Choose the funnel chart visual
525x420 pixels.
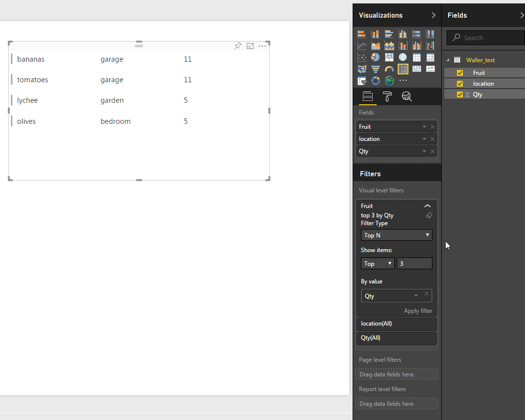coord(376,69)
